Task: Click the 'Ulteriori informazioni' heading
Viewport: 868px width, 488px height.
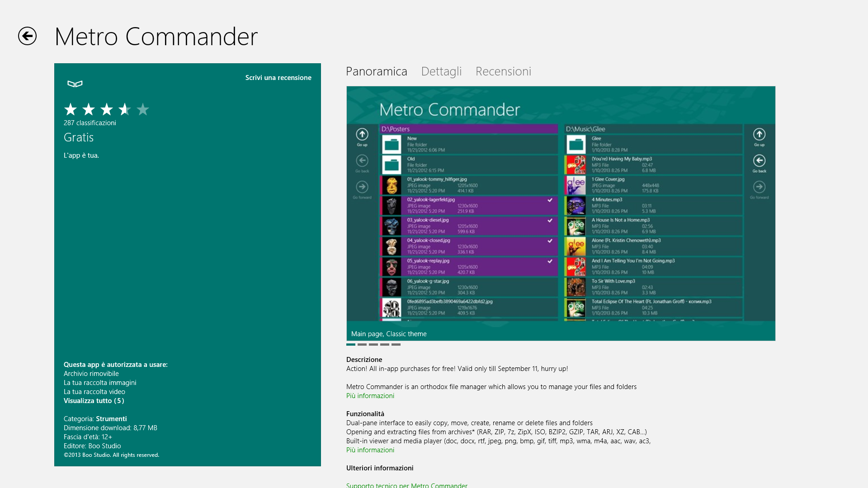Action: (380, 468)
